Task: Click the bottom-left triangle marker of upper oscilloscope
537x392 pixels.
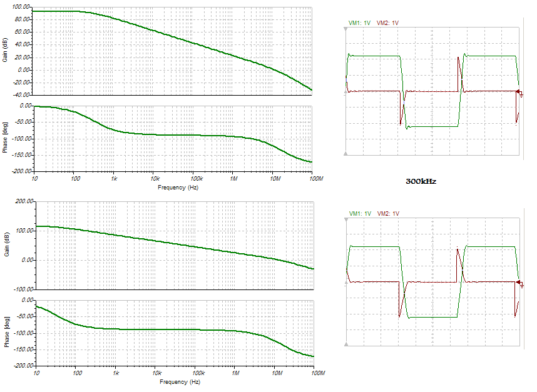Action: pos(346,154)
